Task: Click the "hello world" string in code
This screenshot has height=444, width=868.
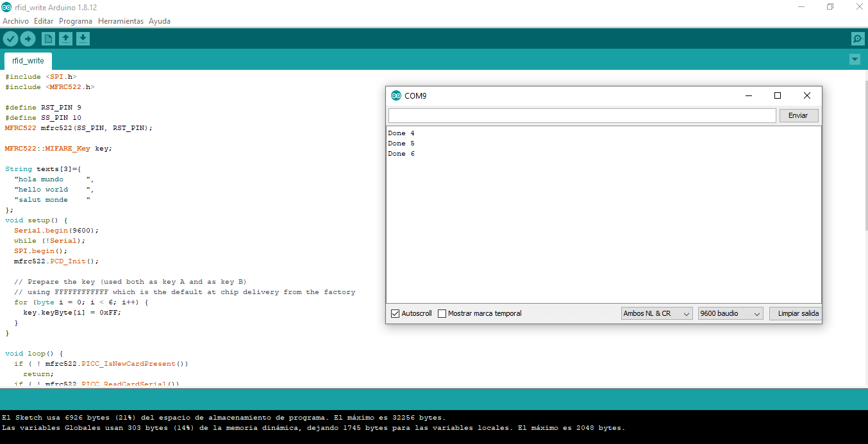Action: point(52,190)
